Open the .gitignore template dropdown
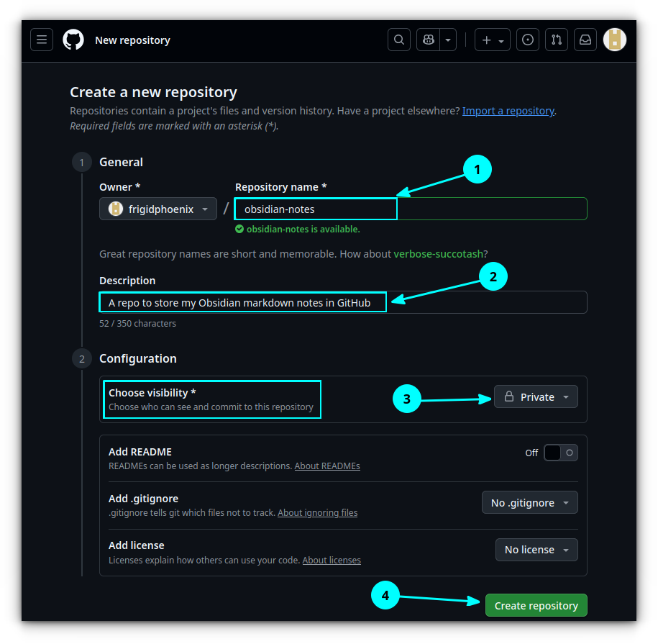Viewport: 658px width, 644px height. (529, 502)
